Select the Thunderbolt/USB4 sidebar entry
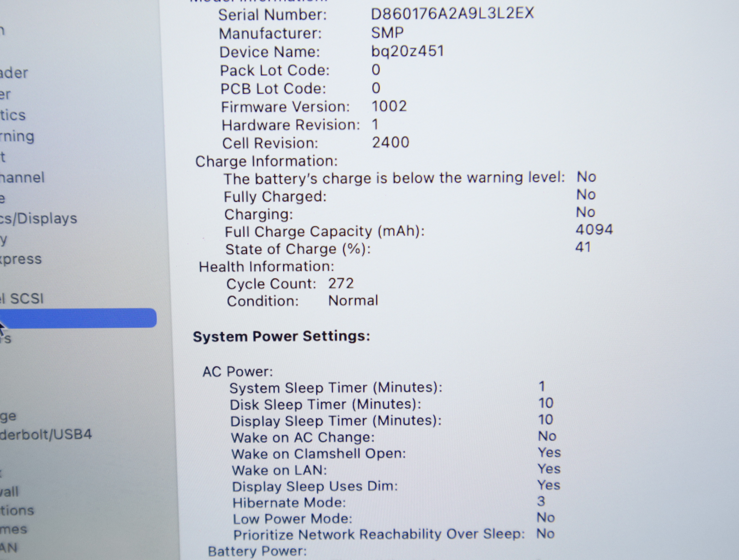Screen dimensions: 739x560 coord(45,434)
